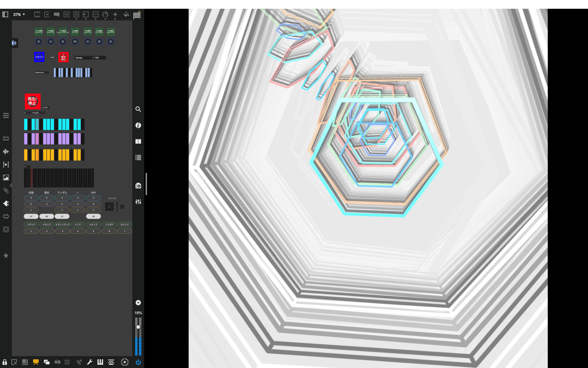
Task: Select the ドの旋法 (イオニア) mode button
Action: pos(51,32)
